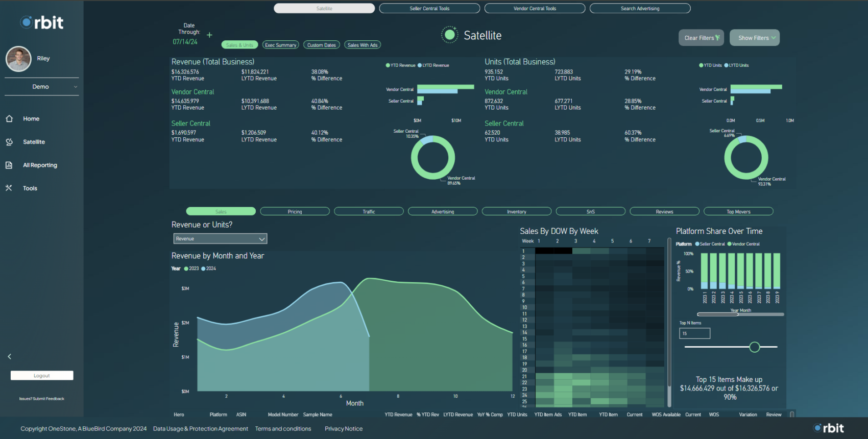Click the Clear Filters button
The image size is (868, 439).
point(701,38)
